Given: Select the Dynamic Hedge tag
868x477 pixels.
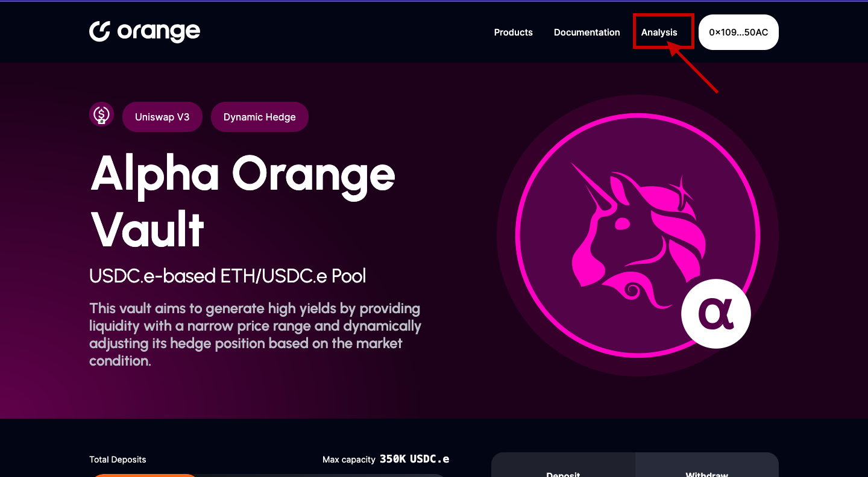Looking at the screenshot, I should click(259, 117).
